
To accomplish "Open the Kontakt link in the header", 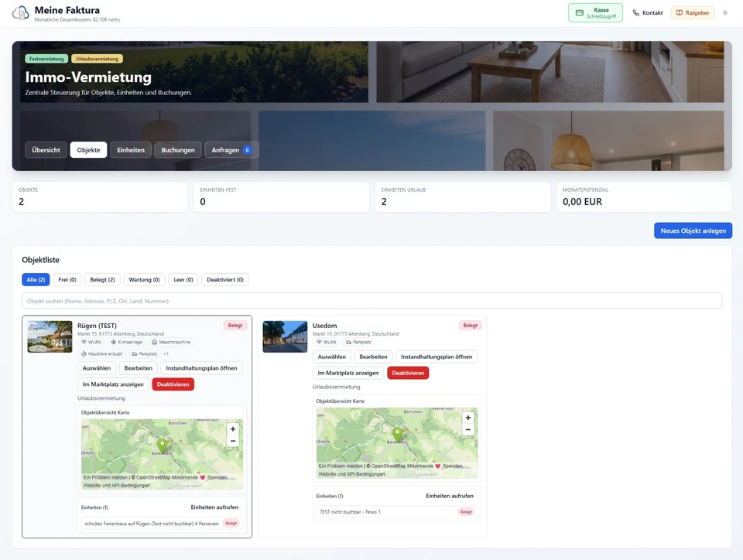I will [x=648, y=13].
